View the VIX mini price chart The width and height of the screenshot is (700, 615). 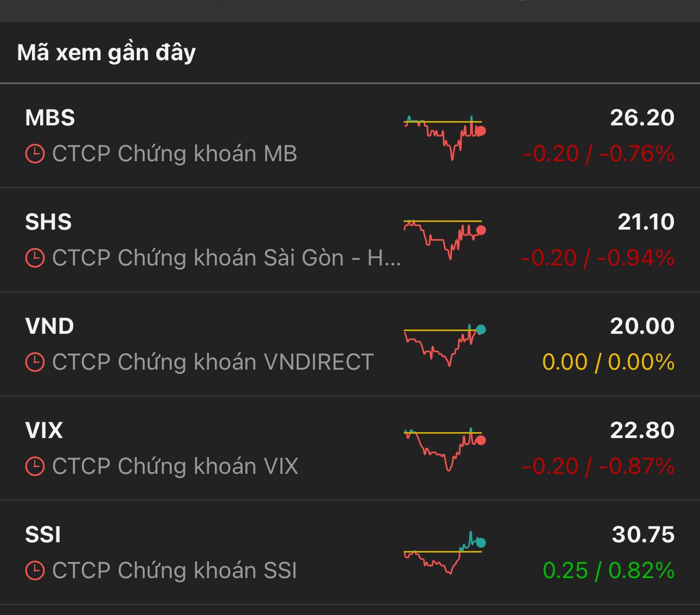(444, 448)
